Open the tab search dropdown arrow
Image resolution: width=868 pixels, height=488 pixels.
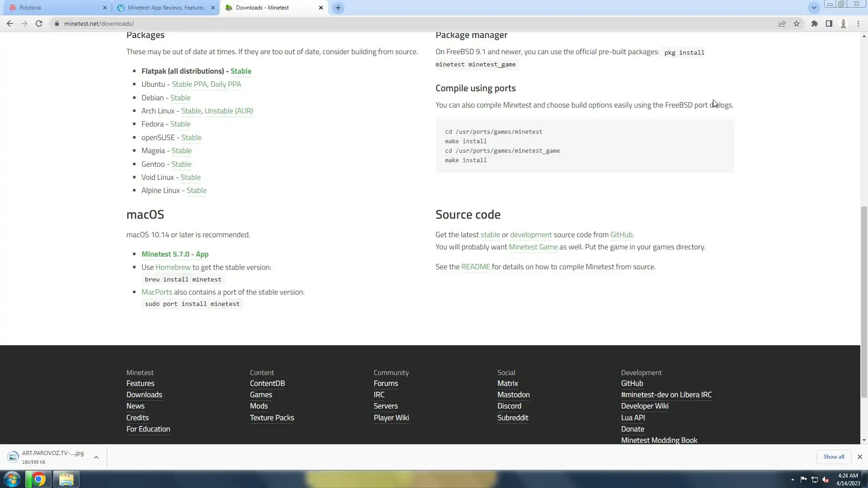click(x=814, y=8)
